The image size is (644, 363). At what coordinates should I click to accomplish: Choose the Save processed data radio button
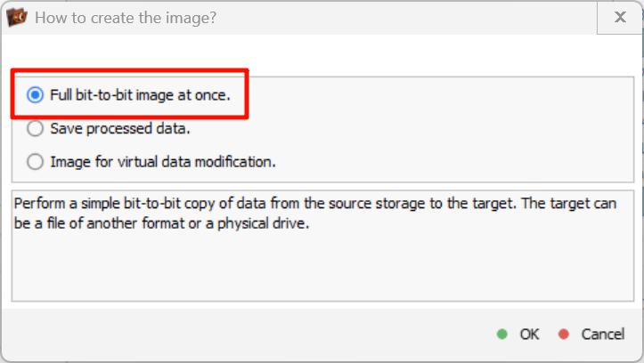click(x=35, y=128)
